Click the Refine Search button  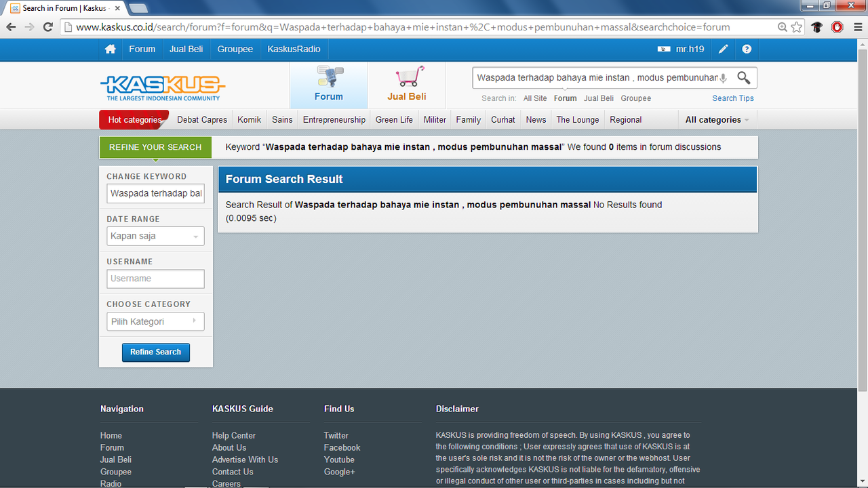(155, 352)
